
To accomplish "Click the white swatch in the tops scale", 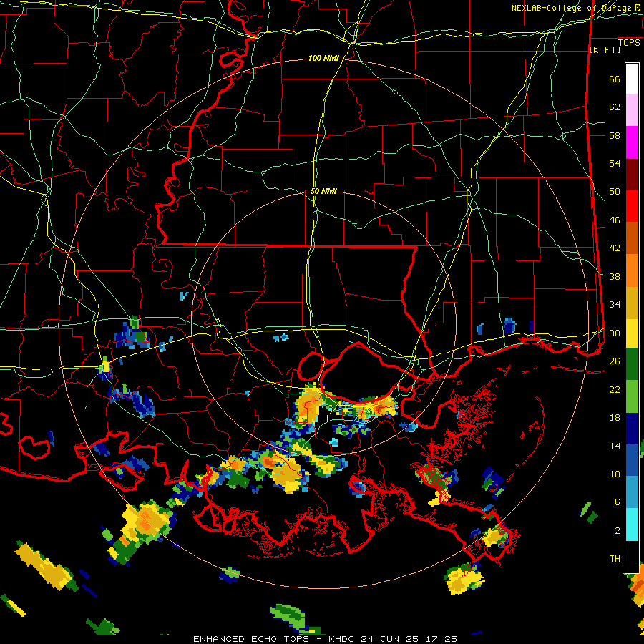I will (632, 79).
